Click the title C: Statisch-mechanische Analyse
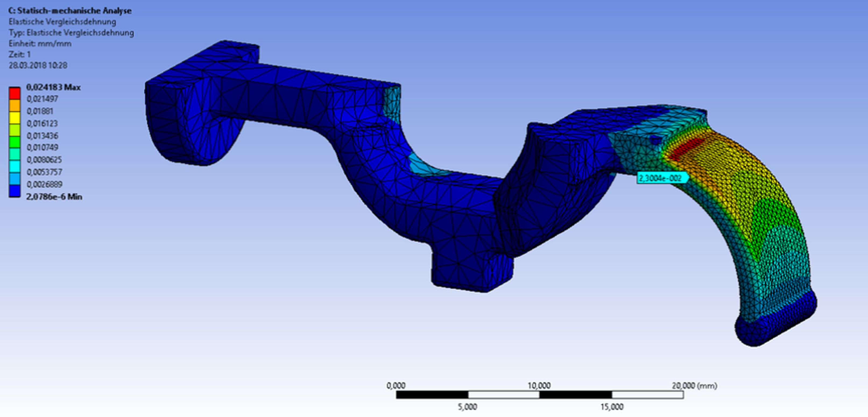The image size is (868, 417). [x=70, y=11]
